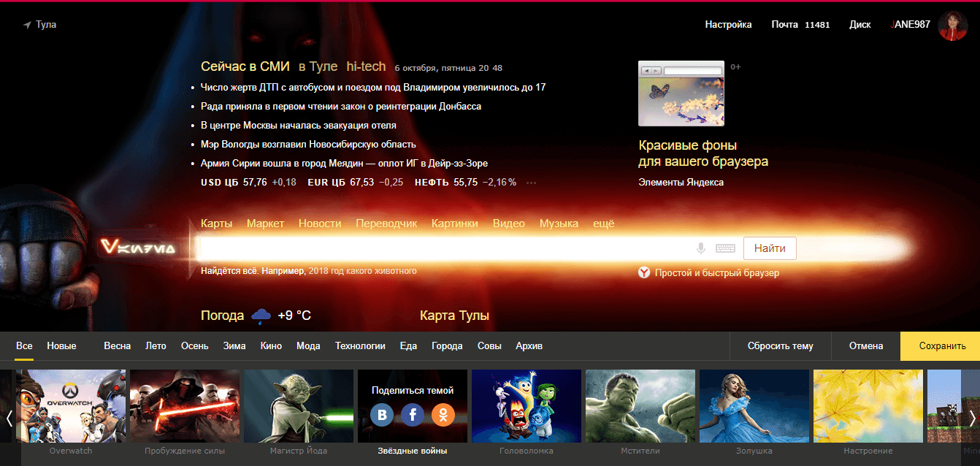Open the ещё services dropdown
Image resolution: width=980 pixels, height=466 pixels.
click(x=603, y=224)
